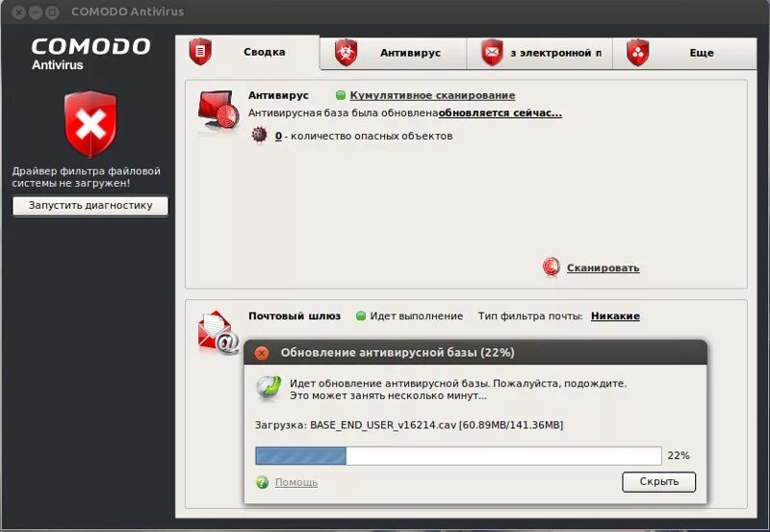Click the mail gateway envelope icon
This screenshot has height=532, width=770.
pyautogui.click(x=218, y=333)
